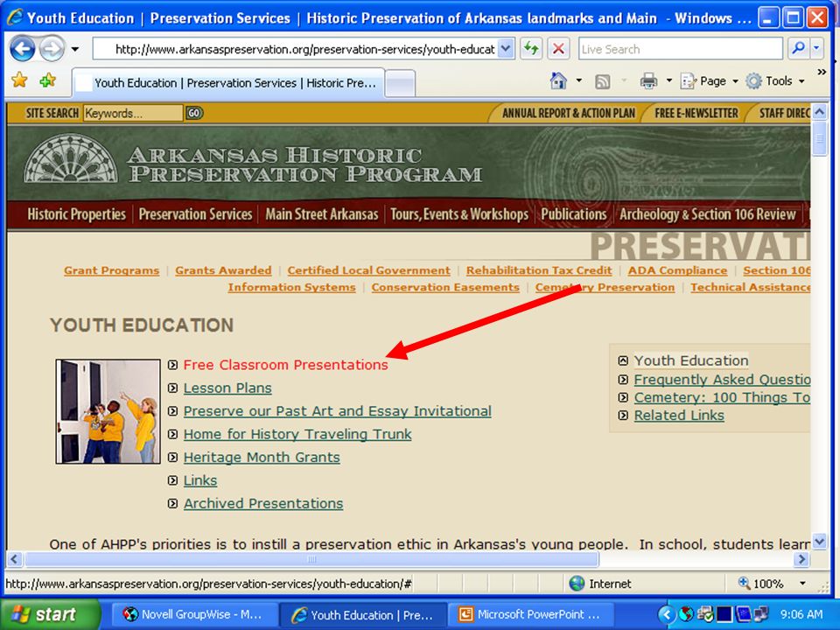Open the Archived Presentations link
840x630 pixels.
pos(263,504)
